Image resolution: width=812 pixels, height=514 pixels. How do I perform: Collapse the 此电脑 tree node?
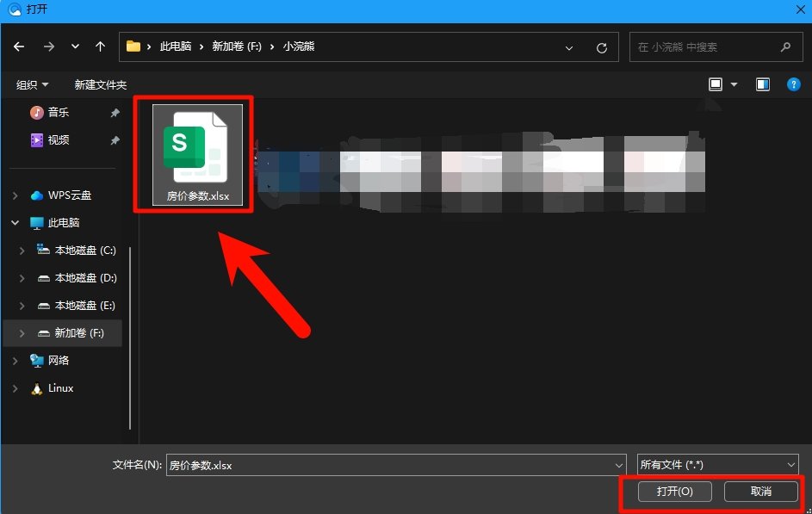point(15,222)
